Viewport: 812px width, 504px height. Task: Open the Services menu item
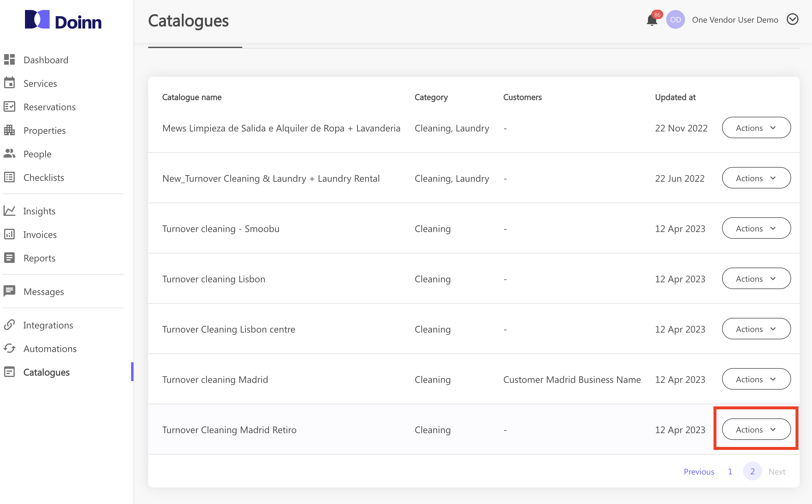coord(40,83)
